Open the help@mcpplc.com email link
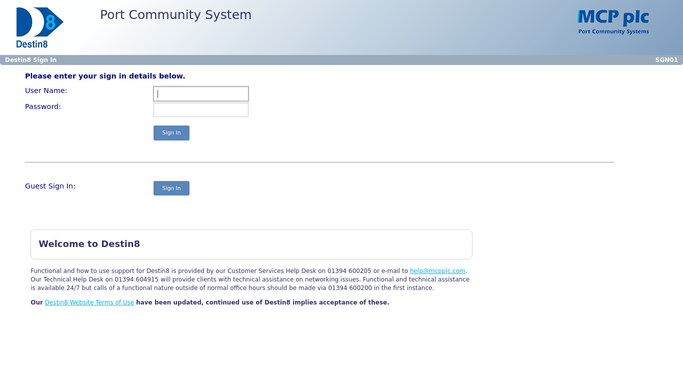Screen dimensions: 683x384 (437, 271)
